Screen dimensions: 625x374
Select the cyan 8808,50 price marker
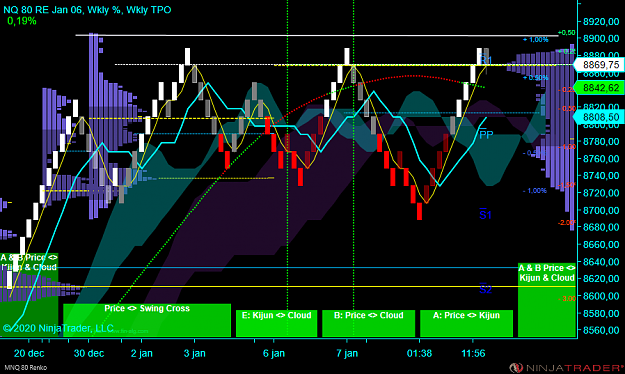[x=599, y=117]
